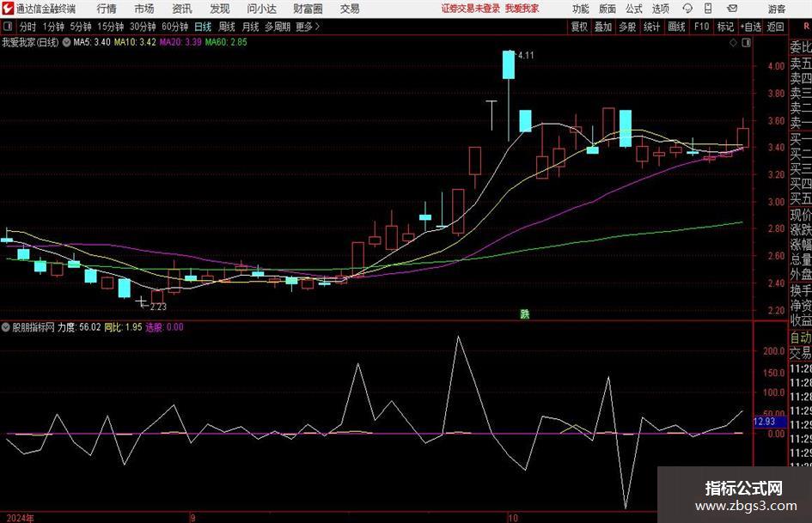Switch to the 60分钟 period tab
Viewport: 812px width, 523px height.
(x=174, y=27)
